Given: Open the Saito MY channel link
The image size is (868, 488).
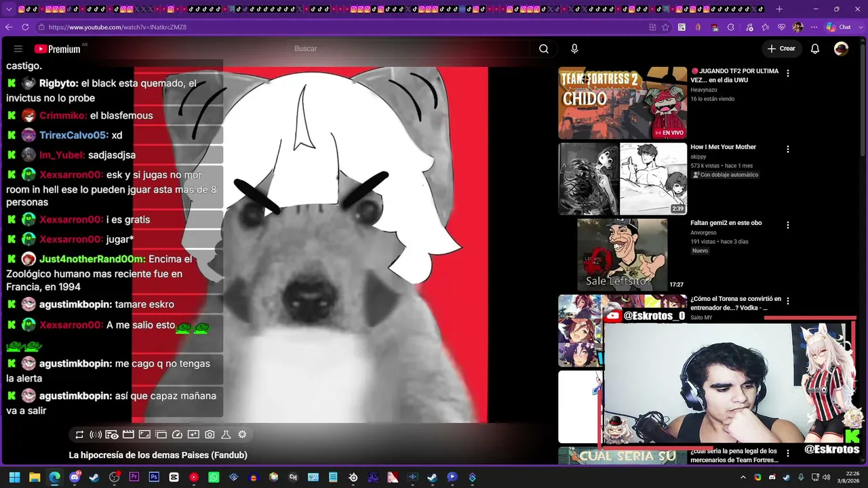Looking at the screenshot, I should click(x=701, y=317).
